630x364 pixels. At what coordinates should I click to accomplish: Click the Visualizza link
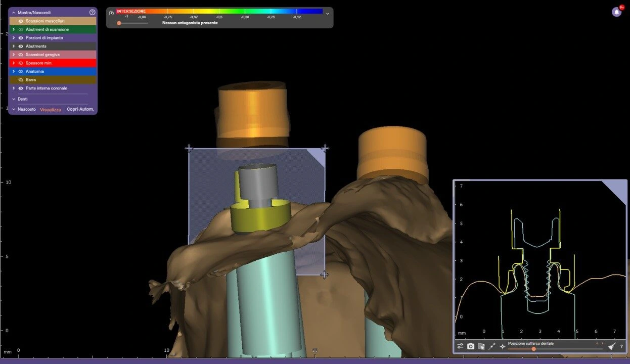click(51, 110)
